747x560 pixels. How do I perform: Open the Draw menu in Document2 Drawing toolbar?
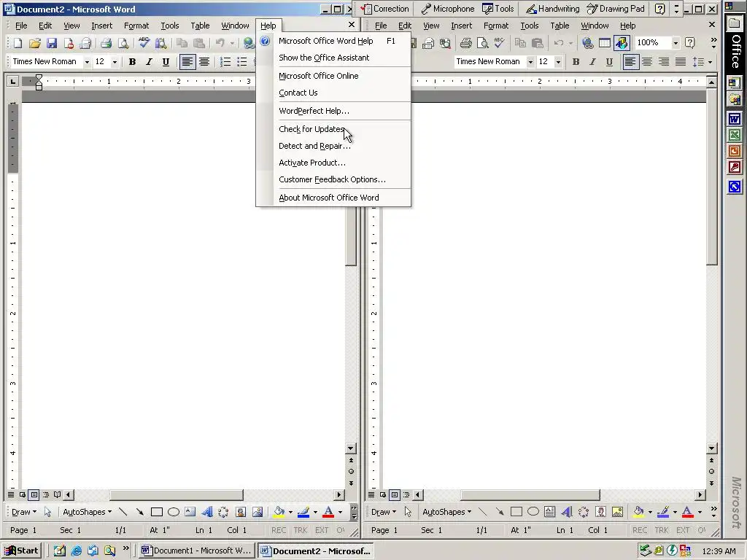(24, 512)
